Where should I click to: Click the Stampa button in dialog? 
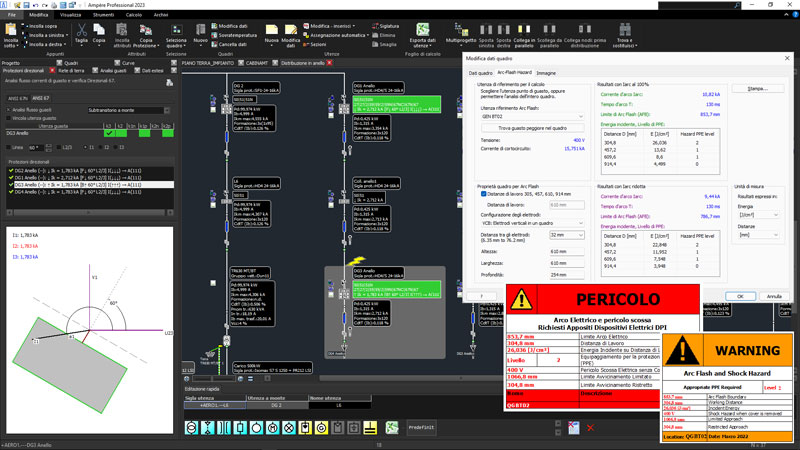pyautogui.click(x=757, y=89)
